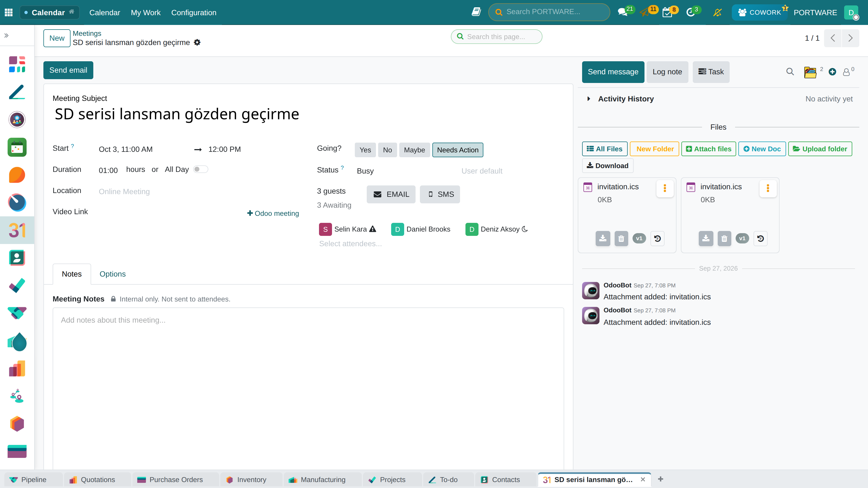Click the Odoo meeting link

tap(273, 213)
